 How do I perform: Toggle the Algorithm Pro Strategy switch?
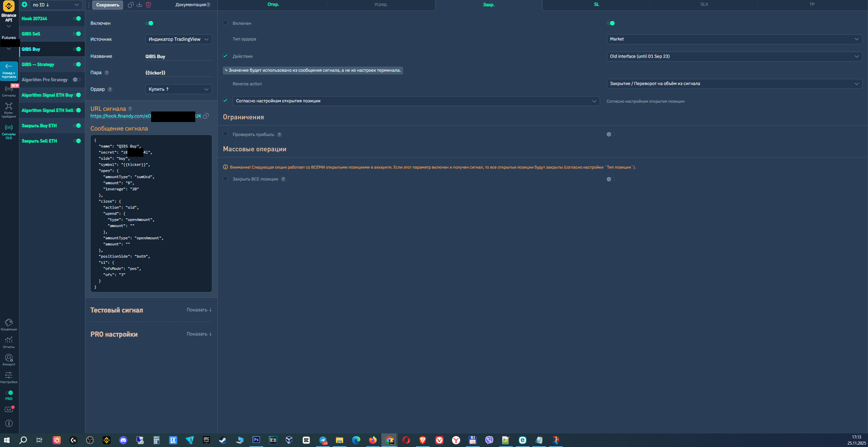(77, 80)
